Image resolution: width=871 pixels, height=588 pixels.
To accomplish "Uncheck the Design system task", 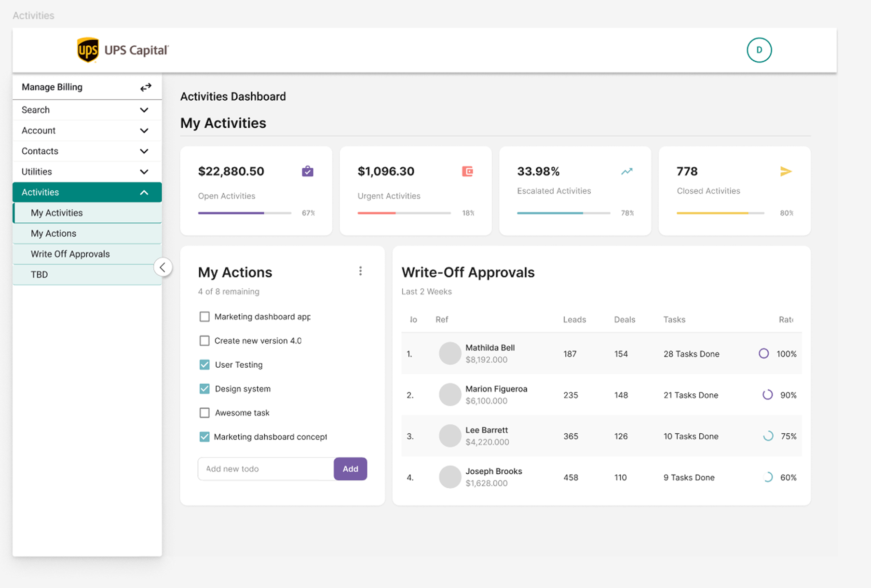I will point(204,389).
